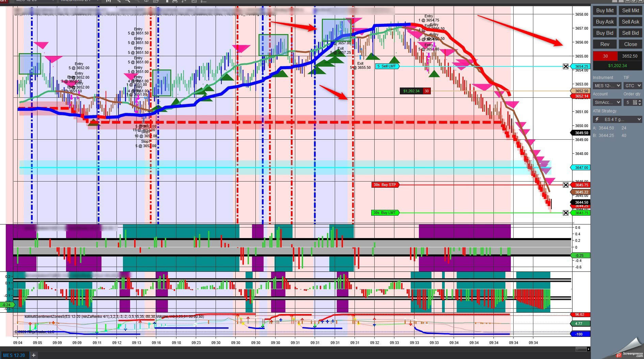Click the 3651.00 price axis label
The width and height of the screenshot is (644, 359).
coord(581,112)
